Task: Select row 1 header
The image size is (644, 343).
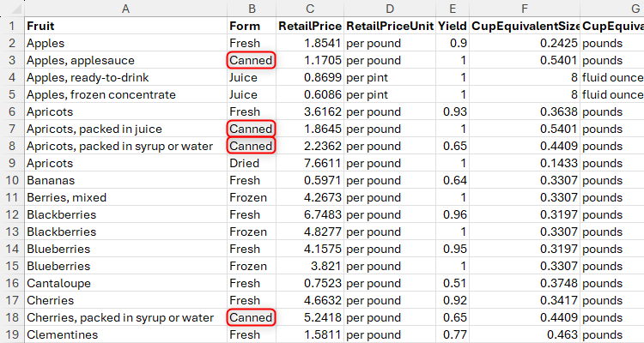Action: 11,26
